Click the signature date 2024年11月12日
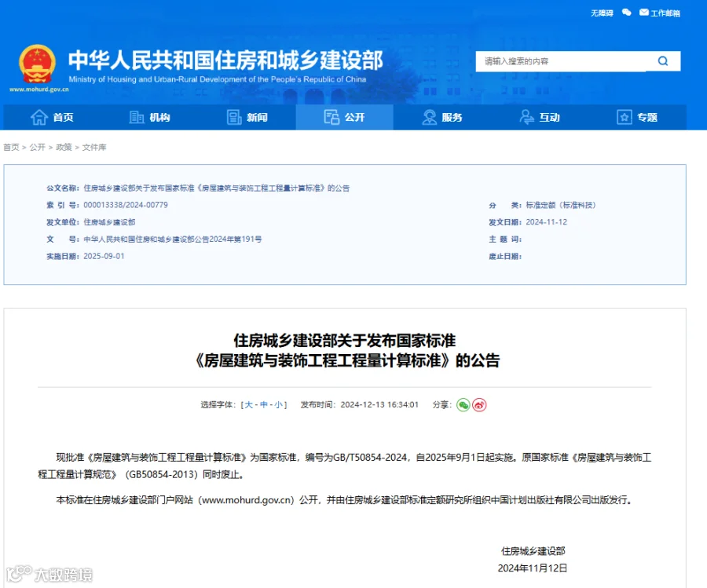This screenshot has height=588, width=707. click(533, 568)
